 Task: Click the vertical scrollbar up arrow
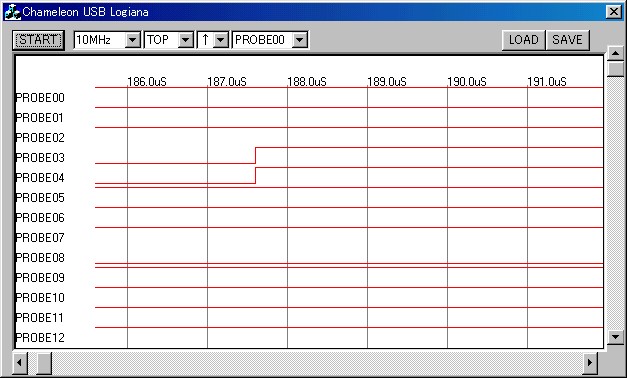[615, 53]
